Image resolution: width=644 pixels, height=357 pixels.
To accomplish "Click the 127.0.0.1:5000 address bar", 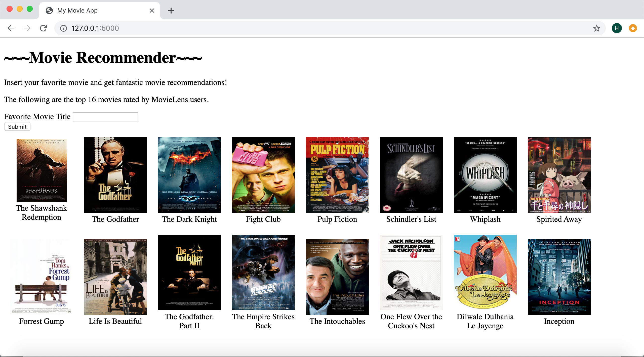I will click(302, 28).
